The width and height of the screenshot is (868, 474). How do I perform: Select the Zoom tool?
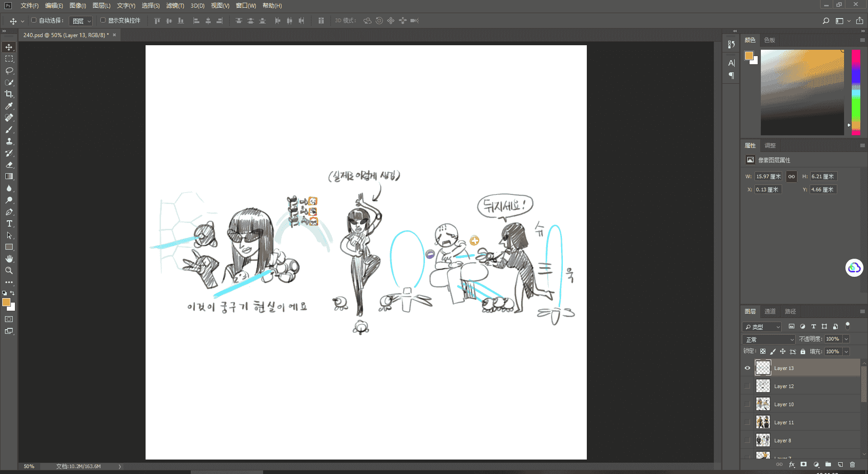(9, 270)
